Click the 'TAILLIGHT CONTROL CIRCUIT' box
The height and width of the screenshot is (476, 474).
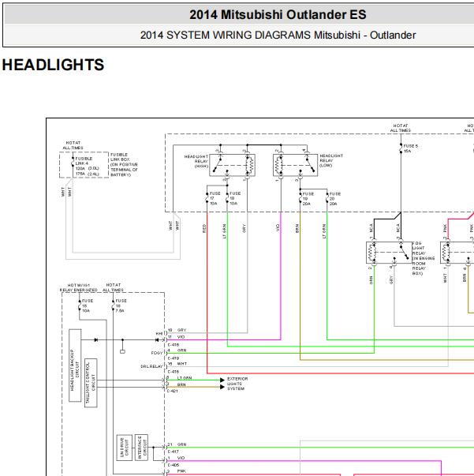click(91, 383)
